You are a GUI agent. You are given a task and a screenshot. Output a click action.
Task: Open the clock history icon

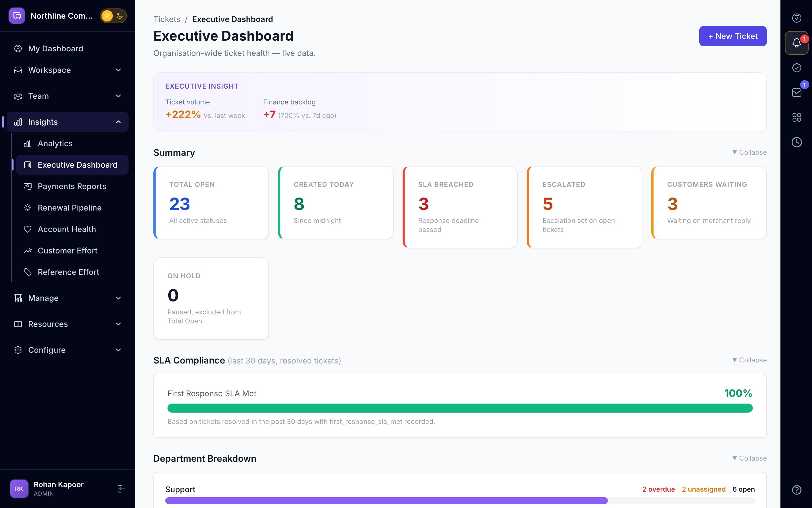point(796,142)
